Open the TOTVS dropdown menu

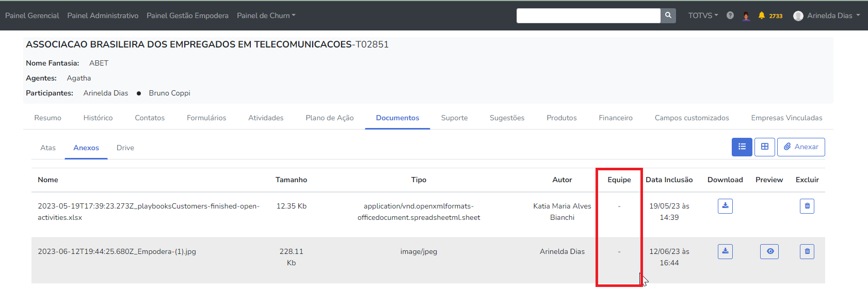click(703, 15)
